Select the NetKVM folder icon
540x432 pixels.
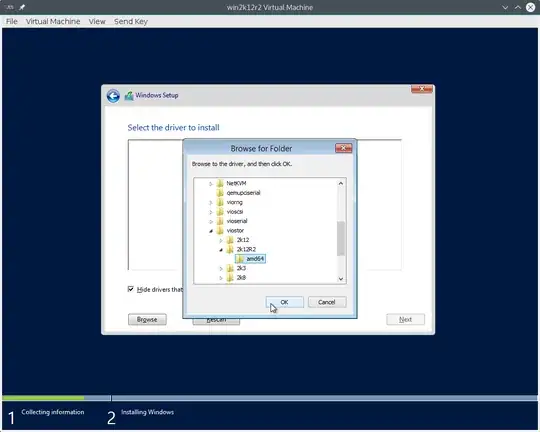click(220, 183)
